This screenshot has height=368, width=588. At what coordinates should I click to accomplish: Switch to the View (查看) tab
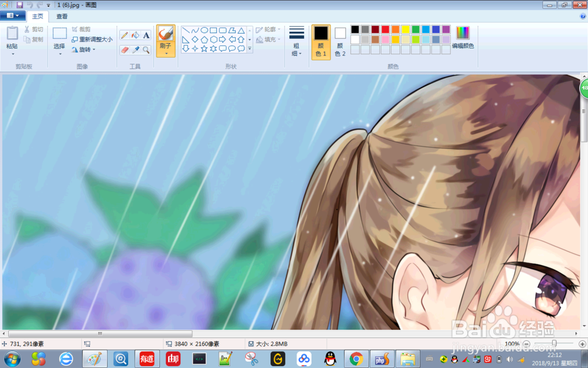click(x=62, y=16)
